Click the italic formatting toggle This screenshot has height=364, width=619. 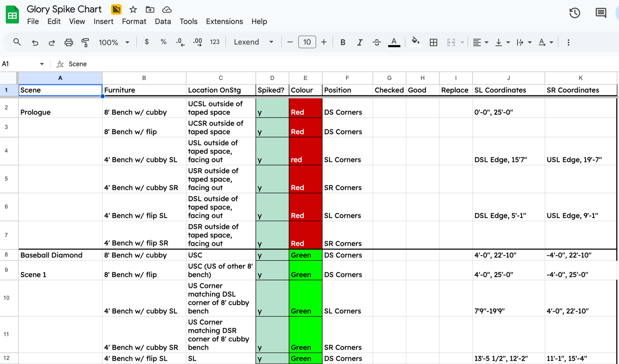click(x=360, y=42)
